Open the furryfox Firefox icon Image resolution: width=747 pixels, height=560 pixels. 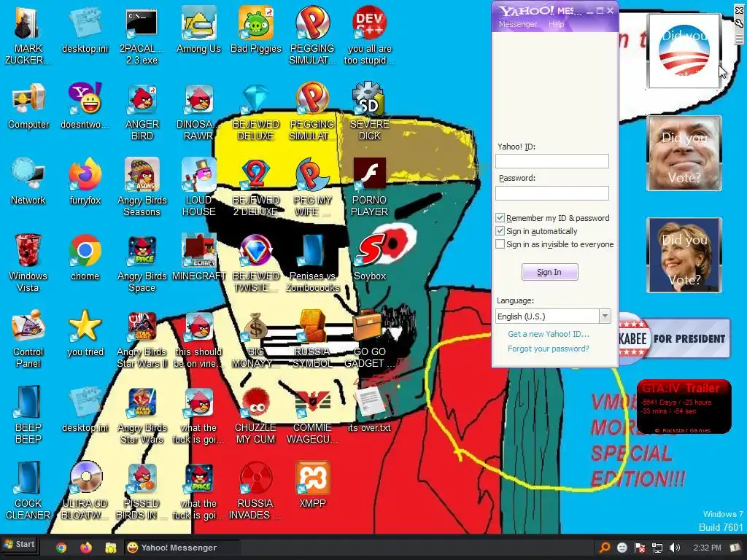click(85, 181)
